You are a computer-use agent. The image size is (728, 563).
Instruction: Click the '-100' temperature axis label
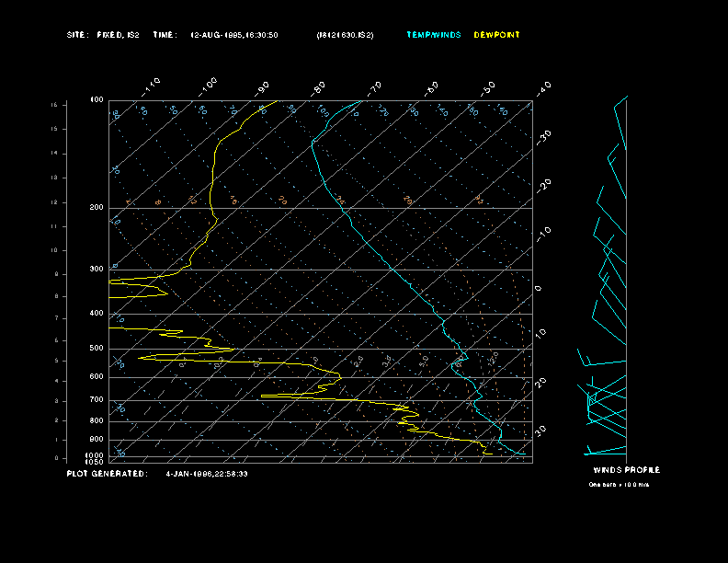[208, 87]
